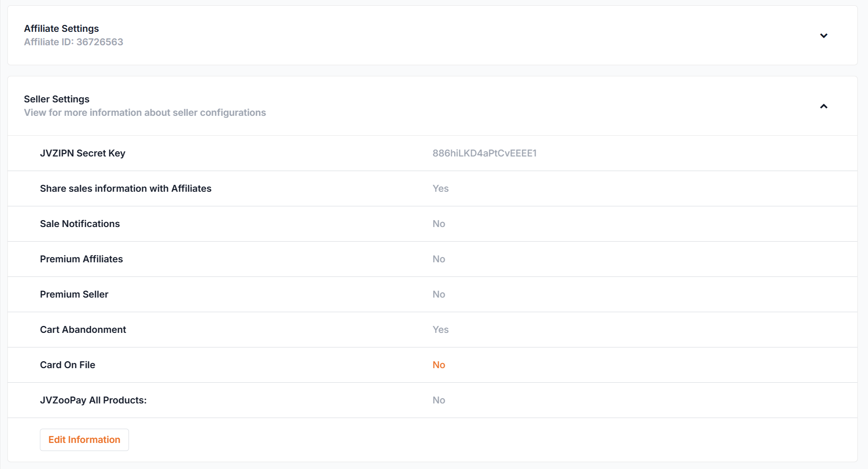868x469 pixels.
Task: Select the Premium Seller label
Action: pos(74,294)
